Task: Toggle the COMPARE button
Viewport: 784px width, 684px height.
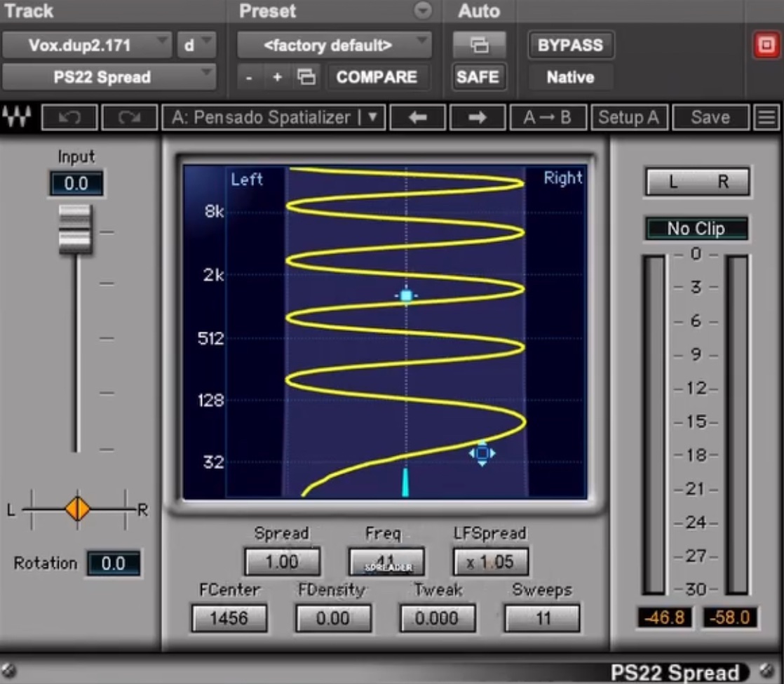Action: [x=377, y=77]
